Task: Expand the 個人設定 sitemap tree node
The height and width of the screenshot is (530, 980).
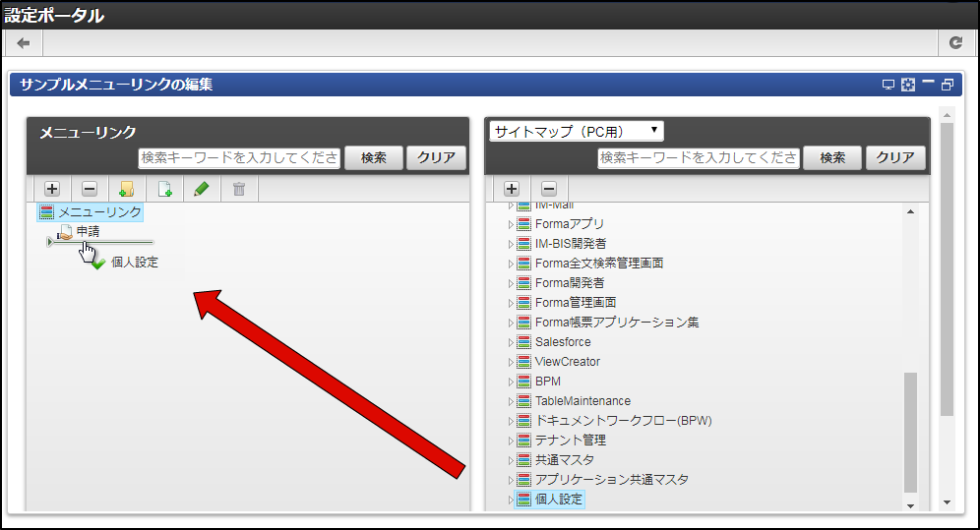Action: pyautogui.click(x=510, y=501)
